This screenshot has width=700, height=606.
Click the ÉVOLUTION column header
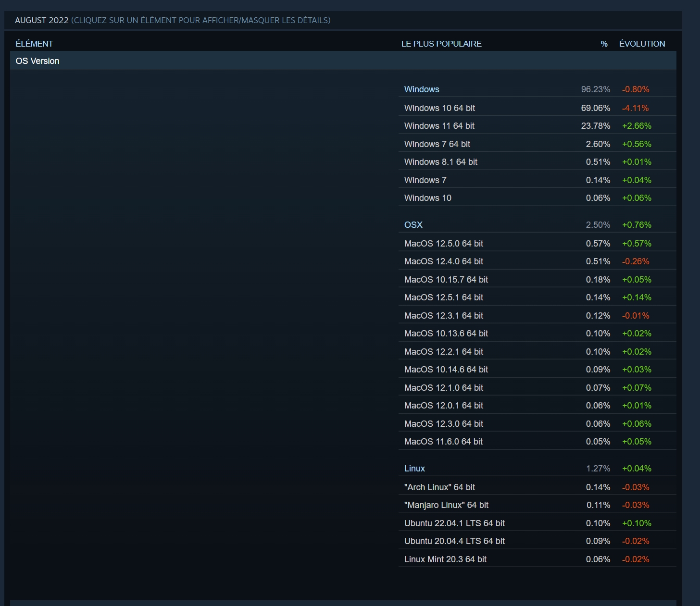coord(642,44)
